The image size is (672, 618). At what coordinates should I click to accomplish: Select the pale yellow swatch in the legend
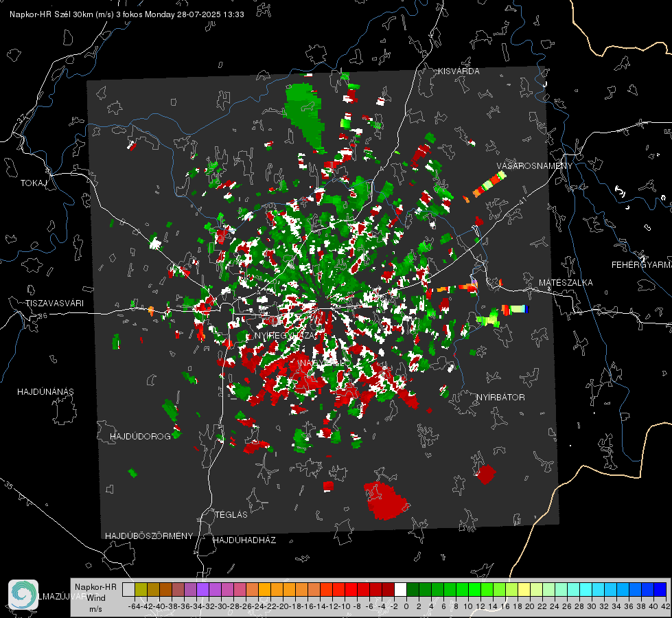tap(524, 589)
